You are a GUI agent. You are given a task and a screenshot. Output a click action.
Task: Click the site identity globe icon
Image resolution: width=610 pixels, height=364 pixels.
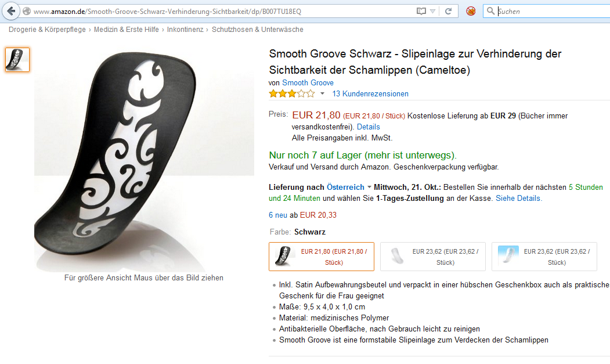[x=27, y=11]
